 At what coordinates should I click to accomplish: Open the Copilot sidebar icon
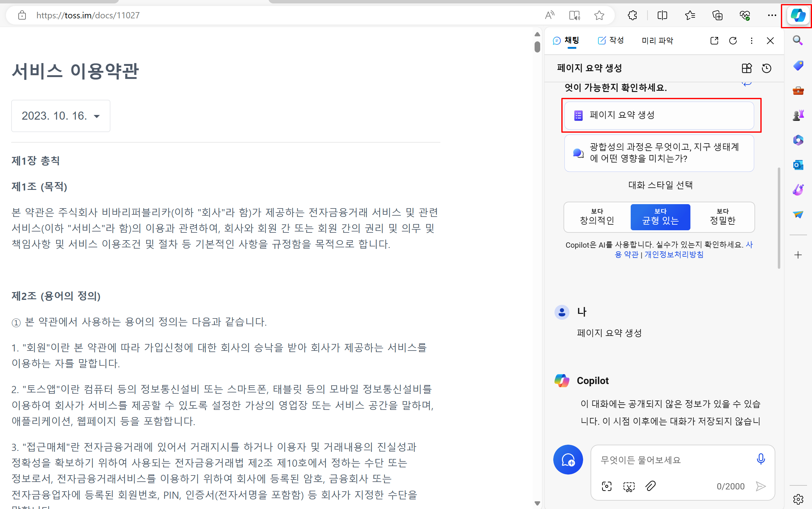[x=798, y=16]
